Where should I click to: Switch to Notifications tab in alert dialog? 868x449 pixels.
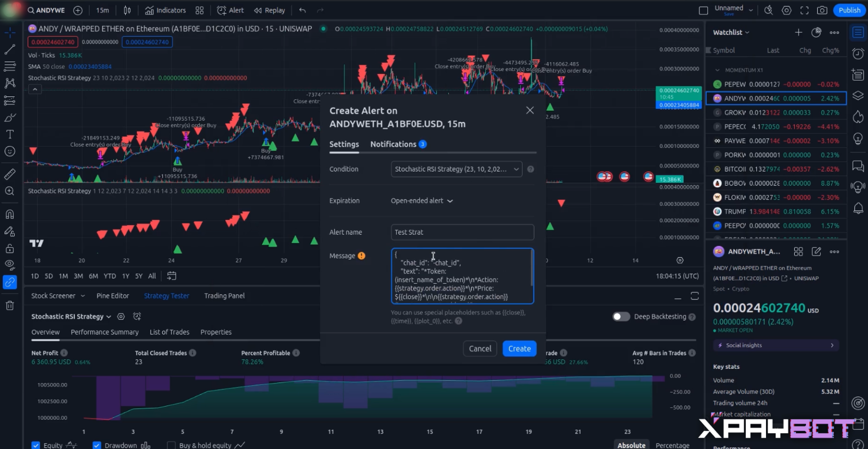point(398,144)
